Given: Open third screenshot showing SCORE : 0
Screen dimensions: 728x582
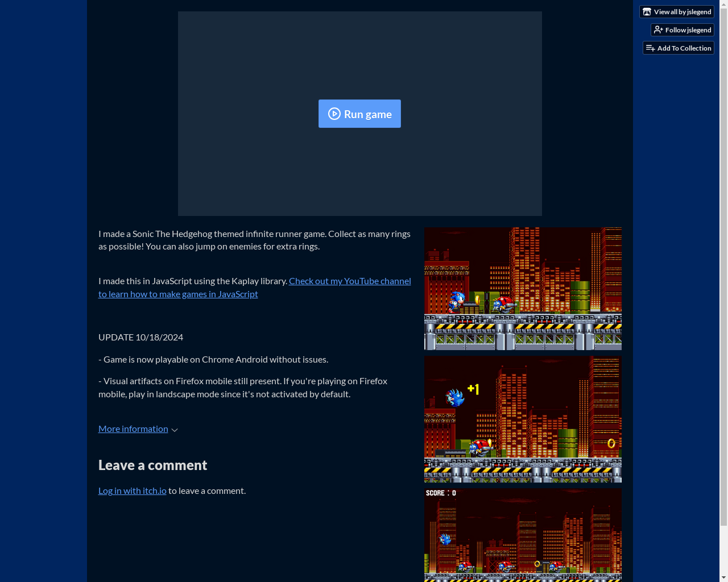Looking at the screenshot, I should tap(523, 535).
